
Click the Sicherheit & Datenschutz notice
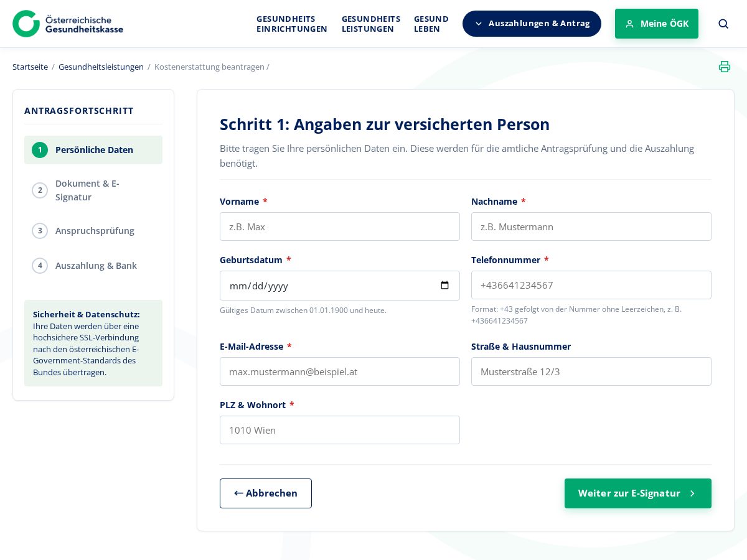pos(93,343)
